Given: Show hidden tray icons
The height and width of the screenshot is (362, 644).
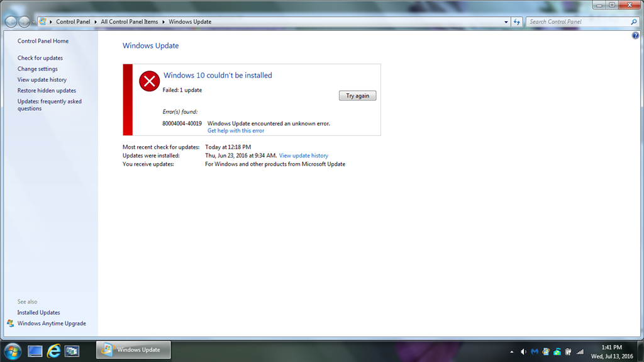Looking at the screenshot, I should pyautogui.click(x=512, y=352).
